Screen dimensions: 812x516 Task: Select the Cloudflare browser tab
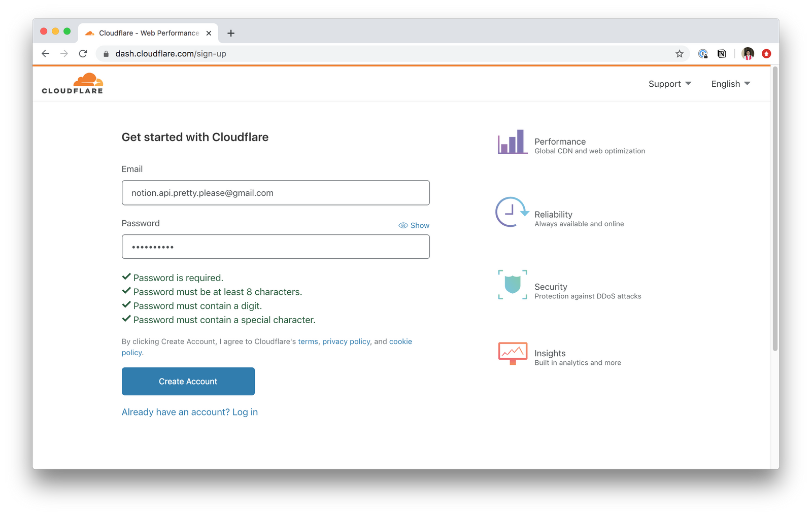click(x=148, y=33)
